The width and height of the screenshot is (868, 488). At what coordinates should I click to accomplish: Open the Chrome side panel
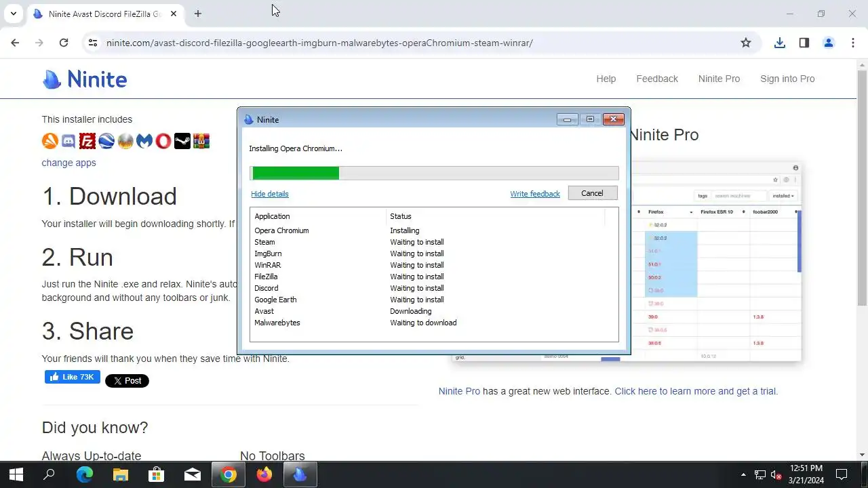pos(804,43)
